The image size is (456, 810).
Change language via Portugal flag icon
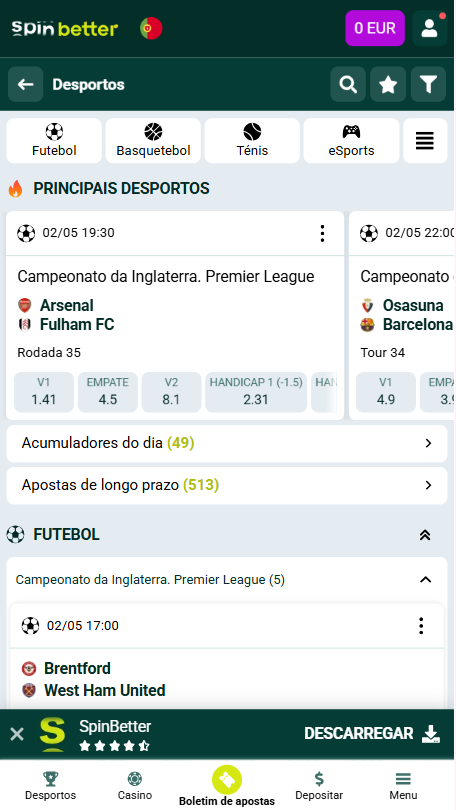[x=151, y=28]
